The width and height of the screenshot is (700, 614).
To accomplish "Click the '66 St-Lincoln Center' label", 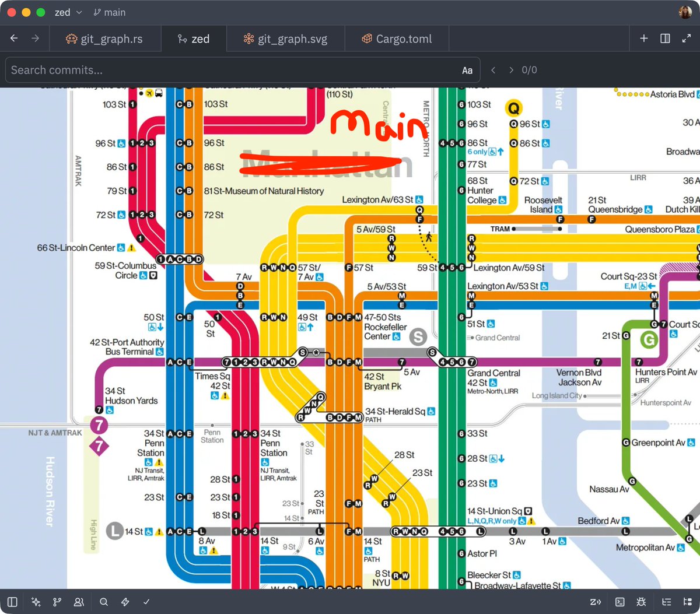I will (76, 248).
